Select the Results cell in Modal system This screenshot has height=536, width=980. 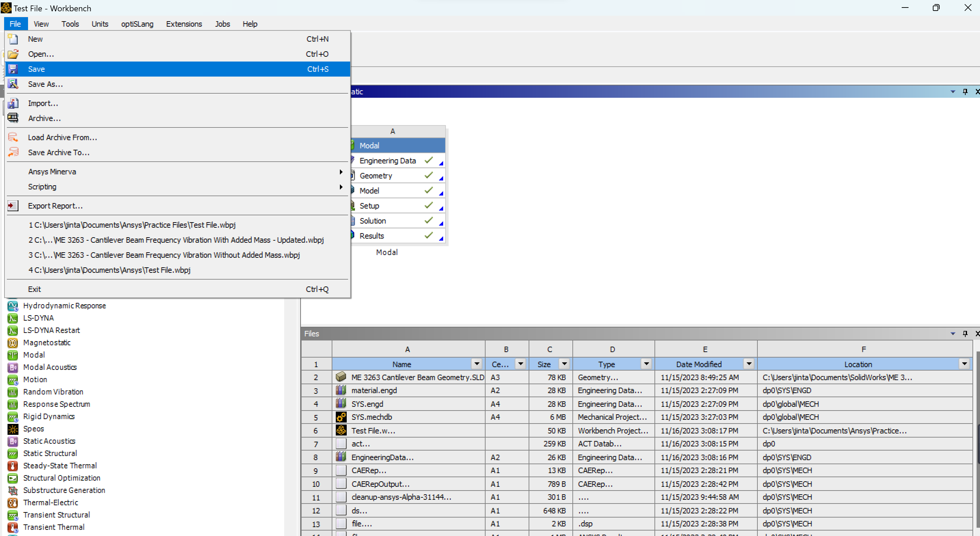(x=397, y=236)
